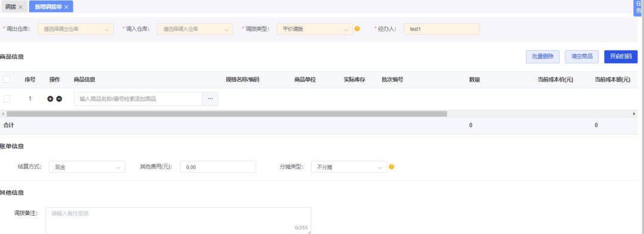This screenshot has width=644, height=234.
Task: Open product picker with the ellipsis button
Action: (210, 99)
